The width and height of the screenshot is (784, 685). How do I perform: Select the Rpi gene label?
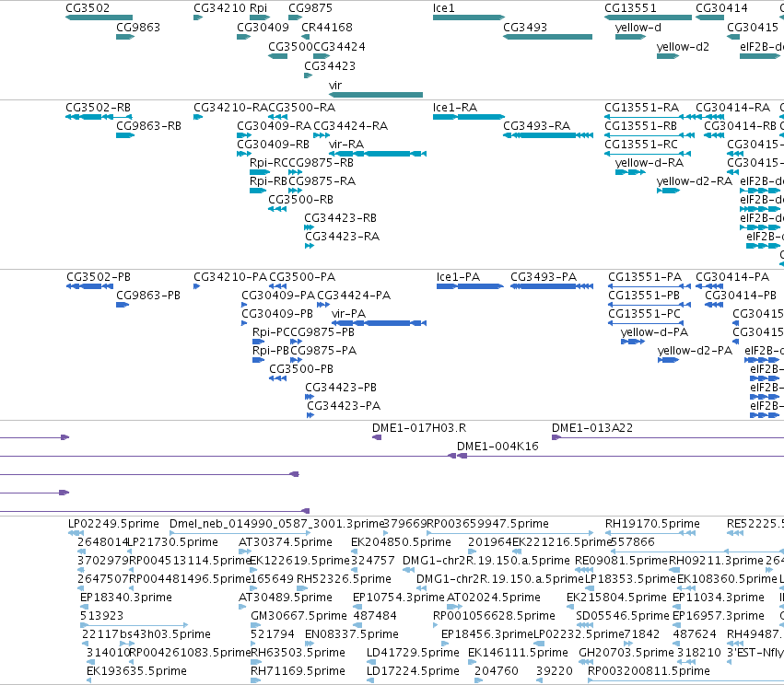(x=259, y=8)
